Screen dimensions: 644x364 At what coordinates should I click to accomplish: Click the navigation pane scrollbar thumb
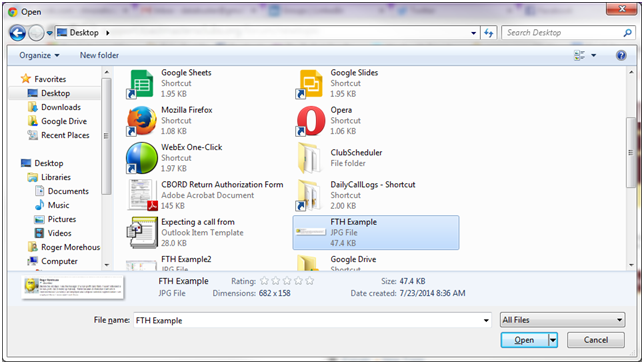click(106, 136)
